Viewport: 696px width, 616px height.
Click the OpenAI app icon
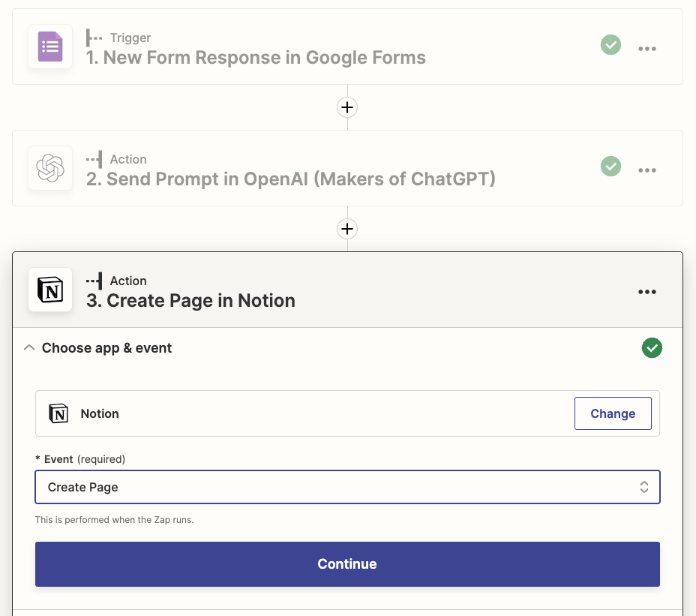click(50, 168)
